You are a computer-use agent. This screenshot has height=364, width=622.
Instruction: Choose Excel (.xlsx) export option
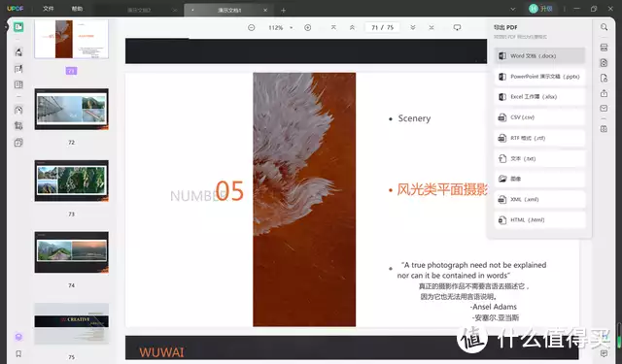pos(539,97)
